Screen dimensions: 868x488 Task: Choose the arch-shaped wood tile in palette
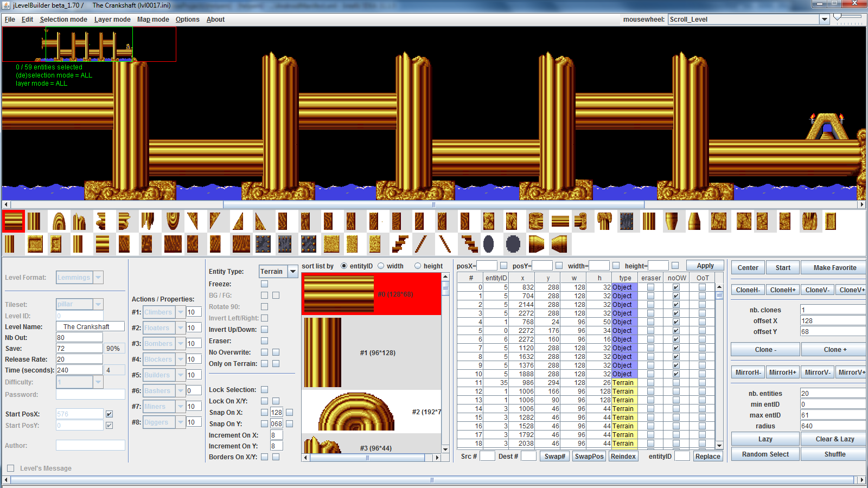59,221
